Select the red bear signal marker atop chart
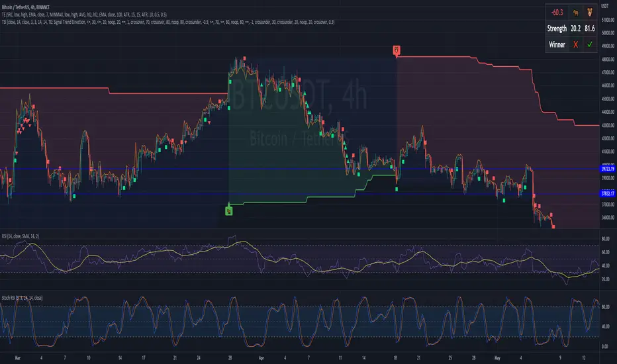 pos(397,50)
